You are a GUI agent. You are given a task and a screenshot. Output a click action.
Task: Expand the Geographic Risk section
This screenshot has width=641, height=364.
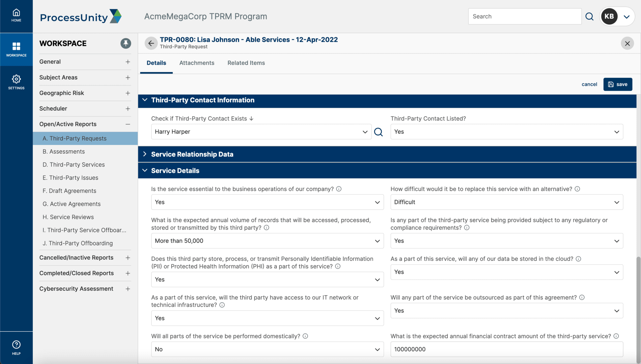[128, 93]
